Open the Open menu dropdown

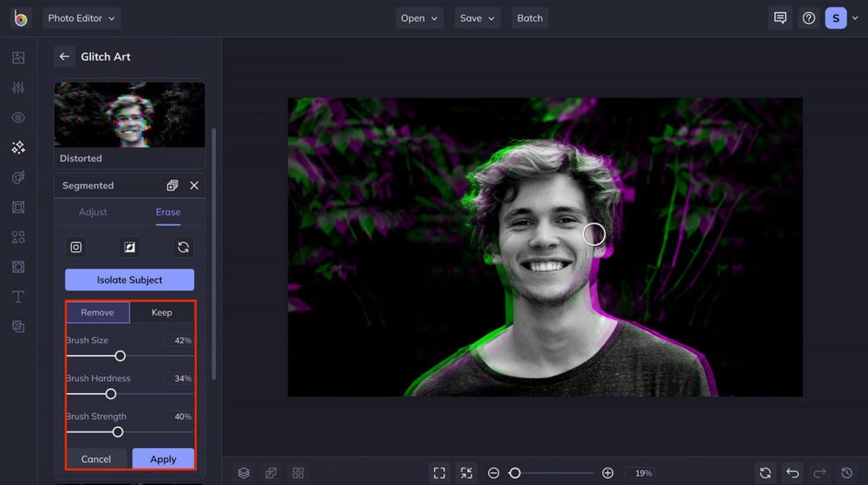pos(419,18)
